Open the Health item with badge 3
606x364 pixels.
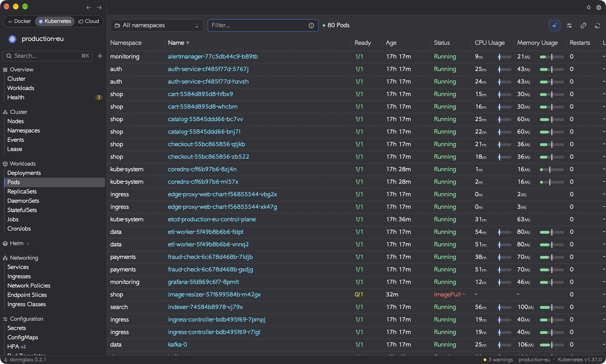55,97
